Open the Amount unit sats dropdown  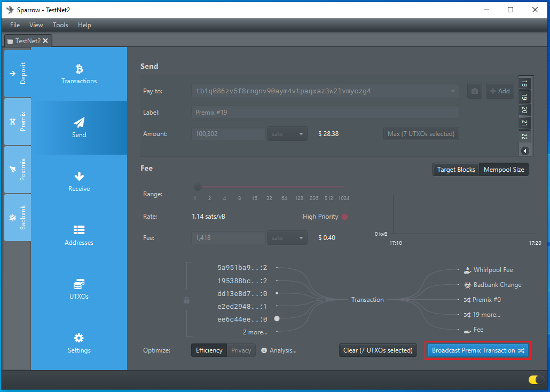tap(287, 134)
